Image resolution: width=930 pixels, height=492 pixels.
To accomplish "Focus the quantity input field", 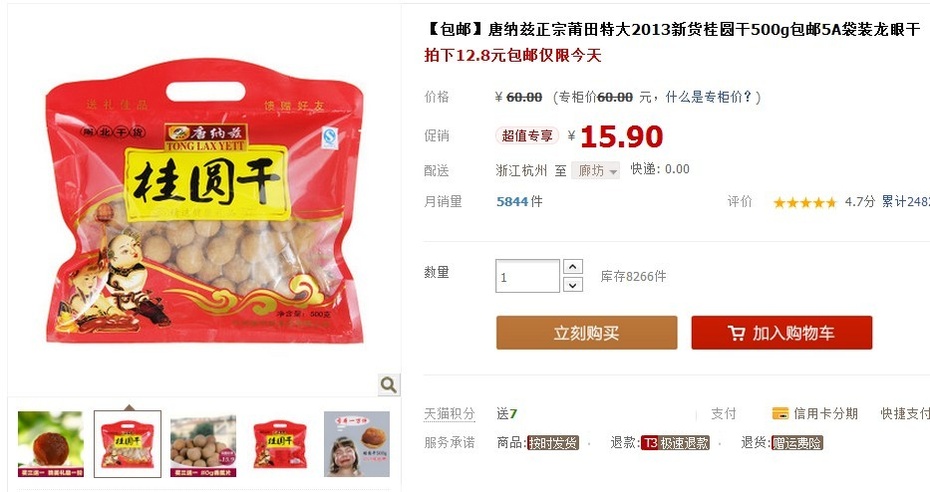I will point(527,276).
